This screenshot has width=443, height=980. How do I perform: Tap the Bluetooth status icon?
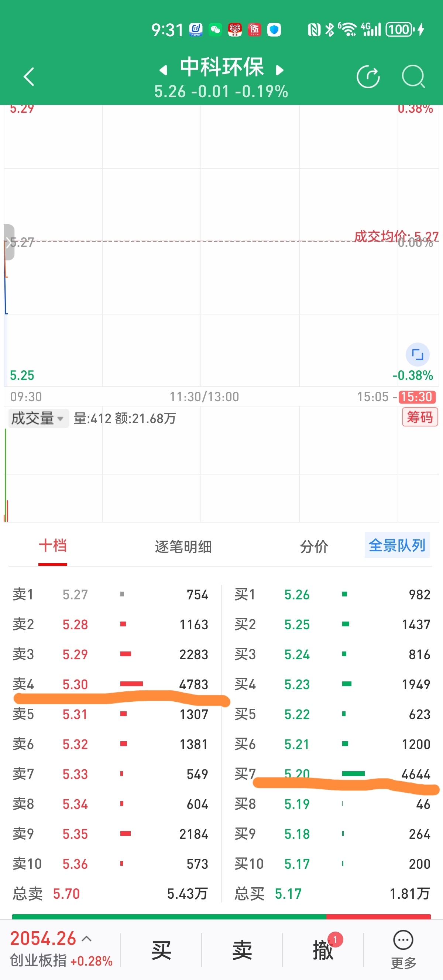[x=329, y=29]
